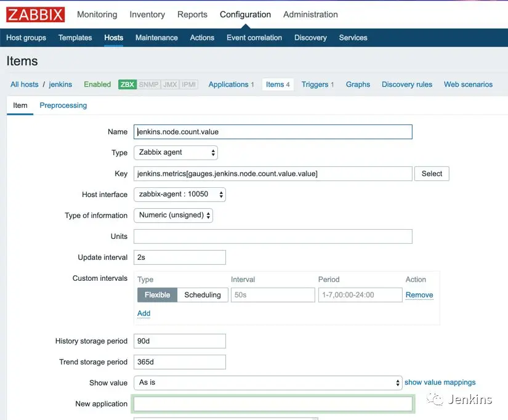The width and height of the screenshot is (508, 420).
Task: Open show value mappings link
Action: 440,382
